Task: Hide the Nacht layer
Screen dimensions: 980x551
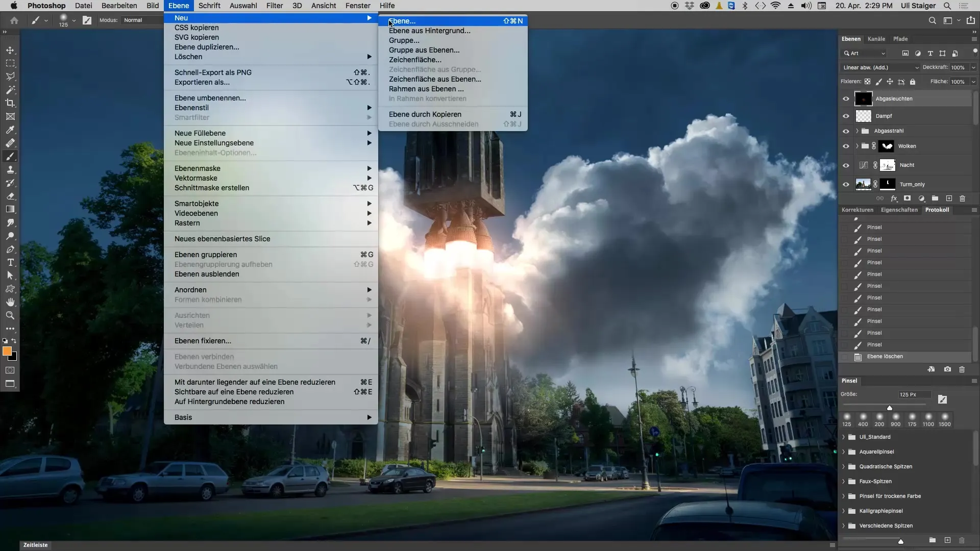Action: tap(846, 165)
